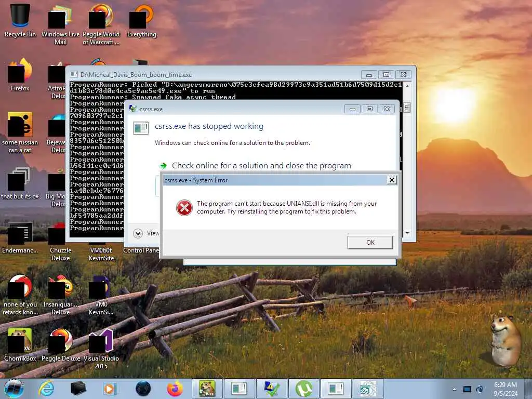Viewport: 532px width, 399px height.
Task: Choose Check online for a solution option
Action: click(x=261, y=166)
